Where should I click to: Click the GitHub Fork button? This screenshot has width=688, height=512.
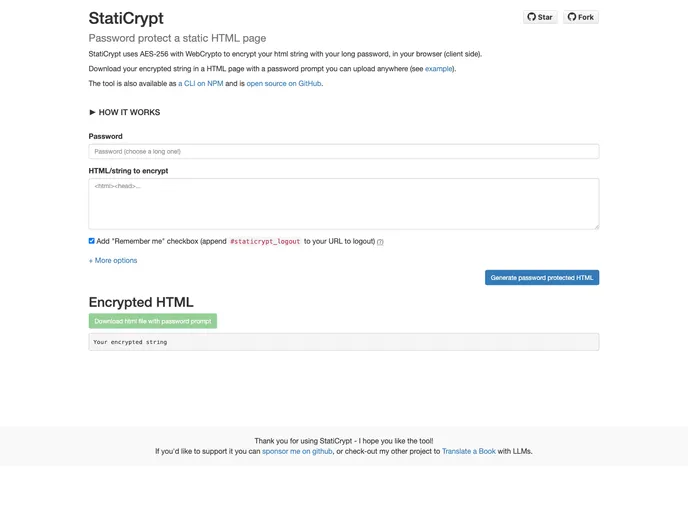click(x=580, y=17)
